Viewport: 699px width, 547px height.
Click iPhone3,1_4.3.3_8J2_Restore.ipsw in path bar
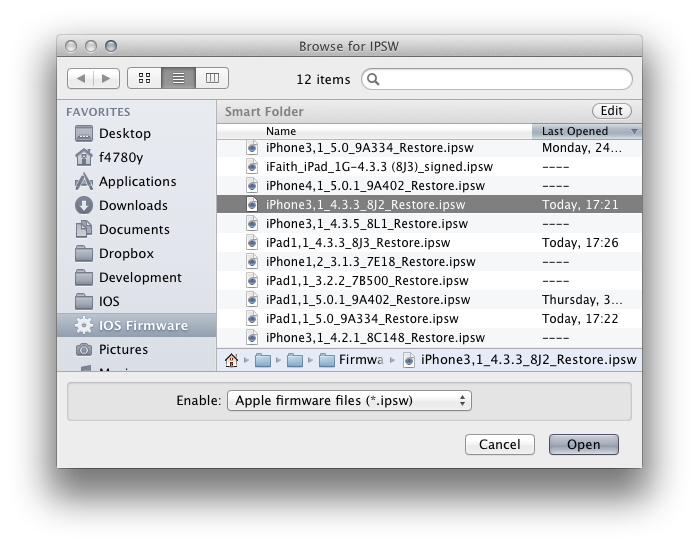click(519, 360)
